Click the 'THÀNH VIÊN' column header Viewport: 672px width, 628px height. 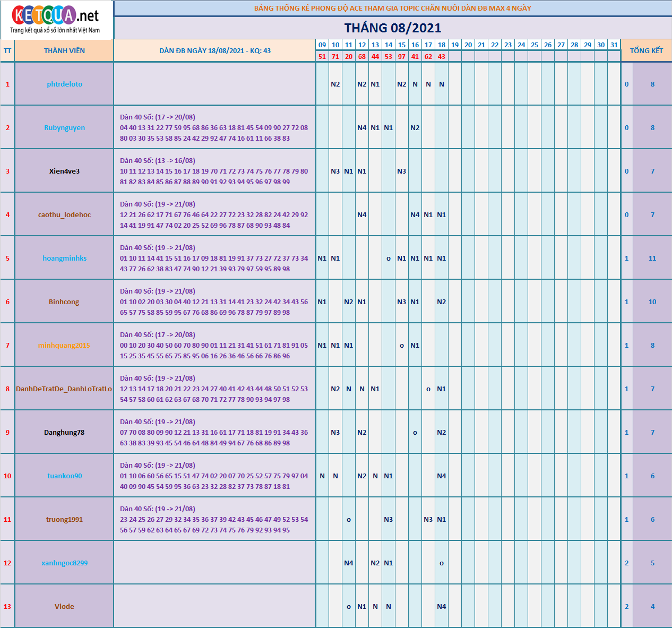click(64, 51)
